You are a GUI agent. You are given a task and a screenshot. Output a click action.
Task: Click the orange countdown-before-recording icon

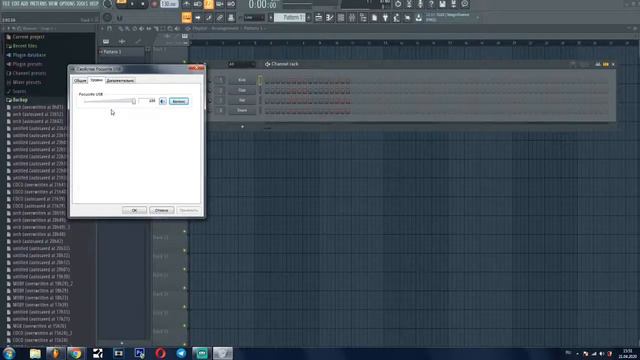click(209, 4)
